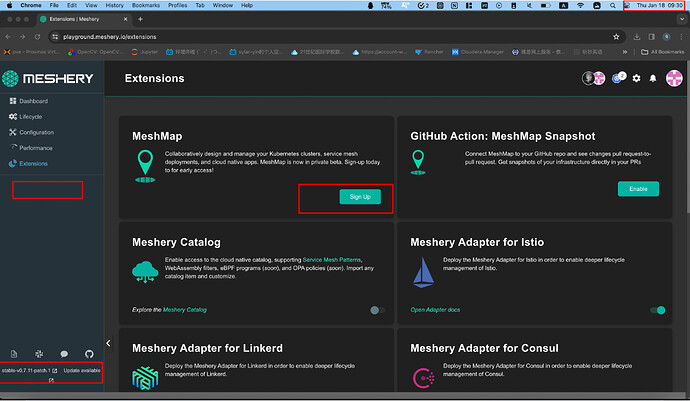
Task: Enable GitHub Action MeshMap Snapshot
Action: pyautogui.click(x=638, y=189)
